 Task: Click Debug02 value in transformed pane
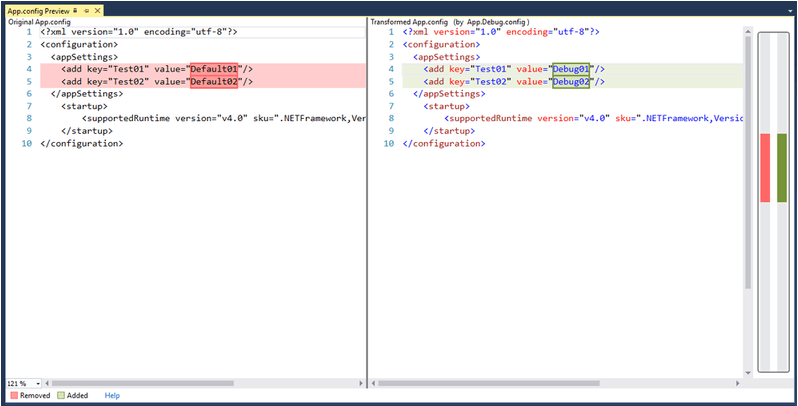click(x=573, y=82)
